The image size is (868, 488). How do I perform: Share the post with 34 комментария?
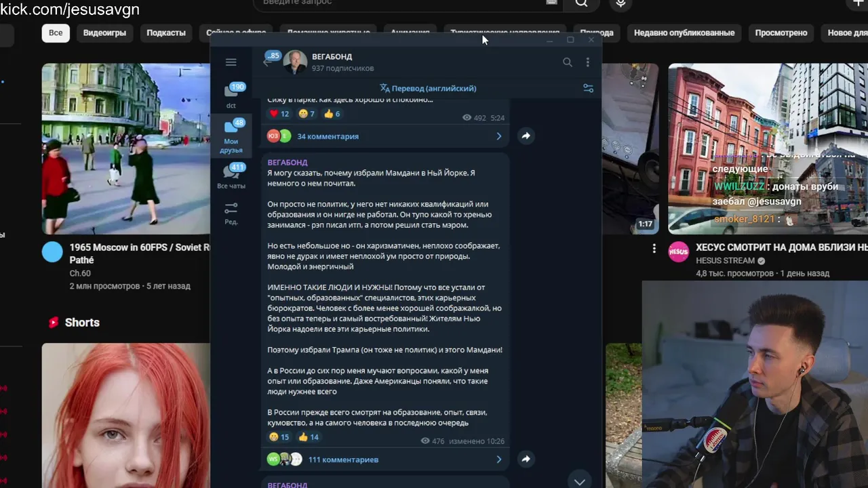526,136
